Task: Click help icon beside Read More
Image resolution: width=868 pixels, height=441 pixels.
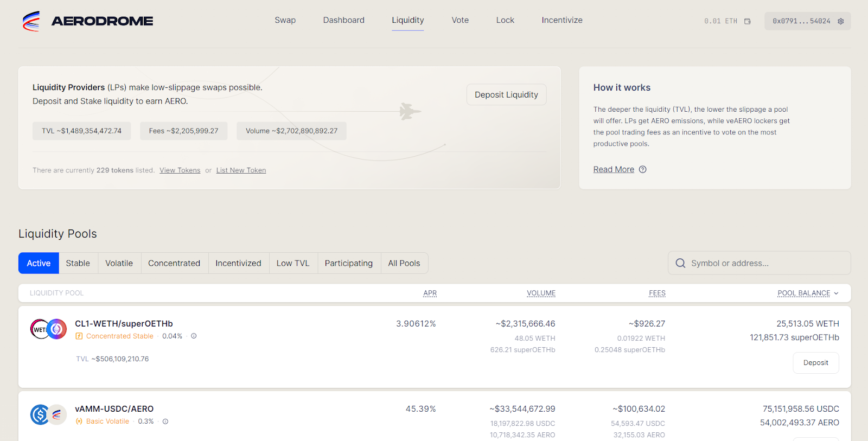Action: [643, 169]
